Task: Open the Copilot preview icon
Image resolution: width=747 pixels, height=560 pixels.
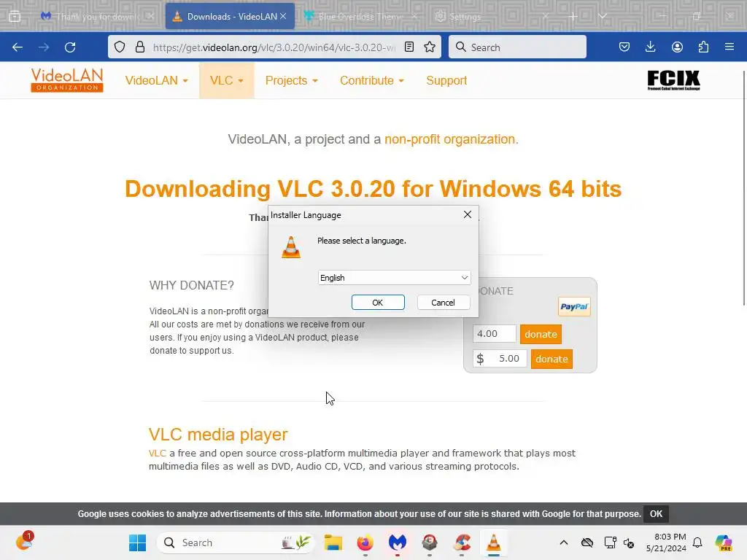Action: [724, 542]
